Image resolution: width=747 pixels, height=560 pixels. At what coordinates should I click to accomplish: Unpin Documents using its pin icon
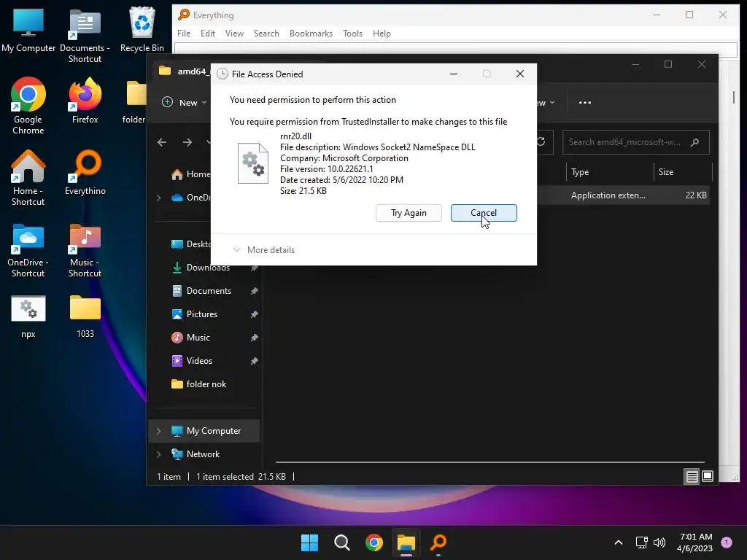tap(254, 291)
